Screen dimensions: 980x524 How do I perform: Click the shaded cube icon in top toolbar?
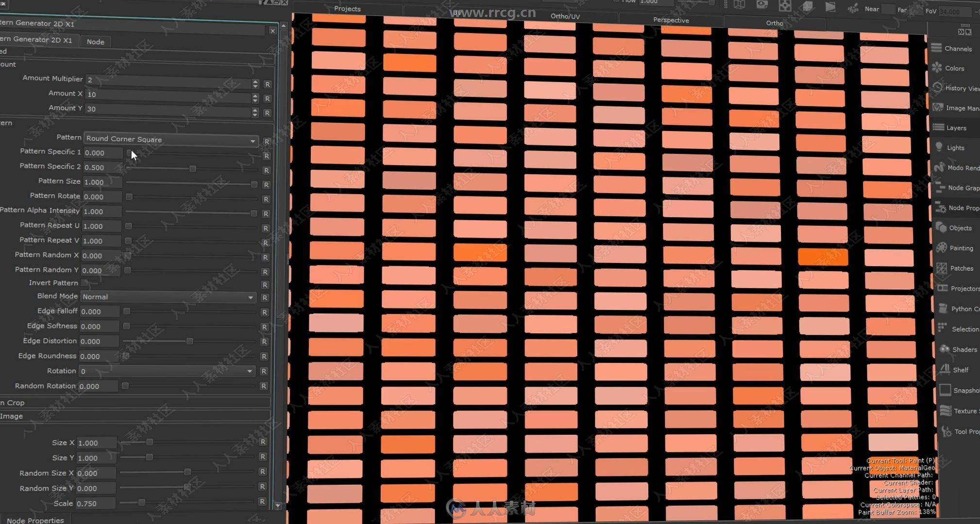(808, 6)
